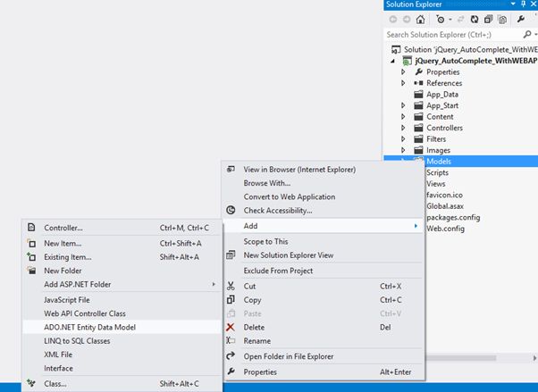Screen dimensions: 538x392
Task: Click the New Folder icon
Action: click(x=31, y=271)
